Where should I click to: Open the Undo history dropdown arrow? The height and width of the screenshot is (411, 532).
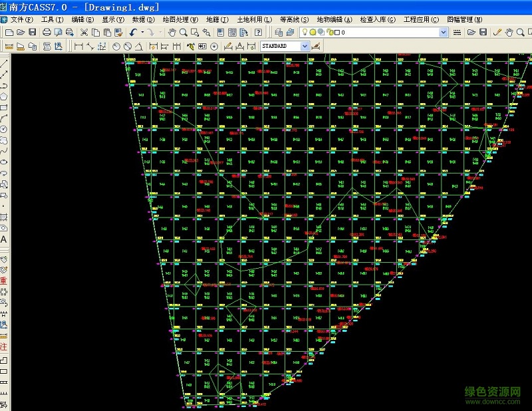tap(142, 32)
